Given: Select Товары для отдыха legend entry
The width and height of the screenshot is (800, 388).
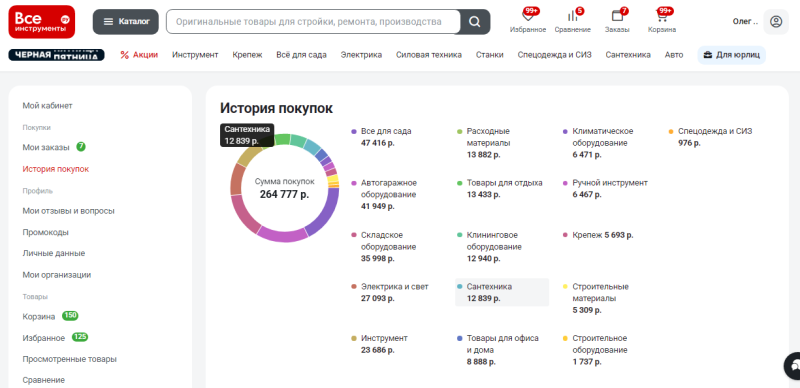Looking at the screenshot, I should pyautogui.click(x=500, y=189).
